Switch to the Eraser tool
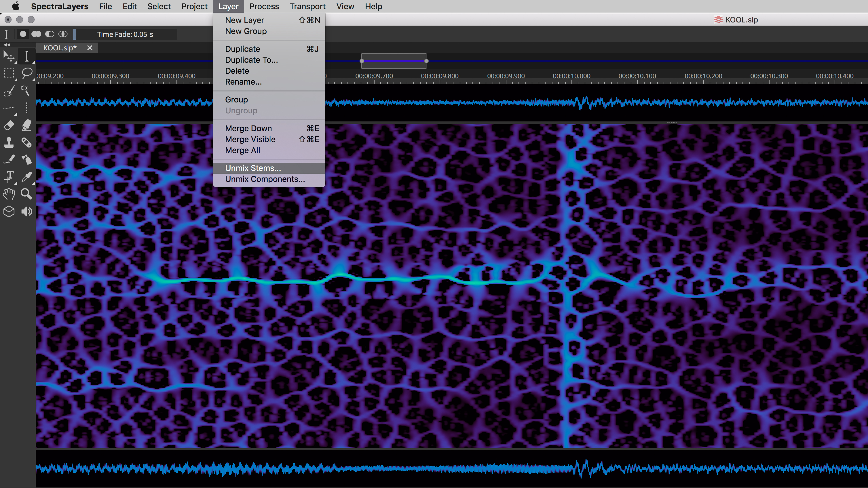Screen dimensions: 868x488 coord(8,126)
